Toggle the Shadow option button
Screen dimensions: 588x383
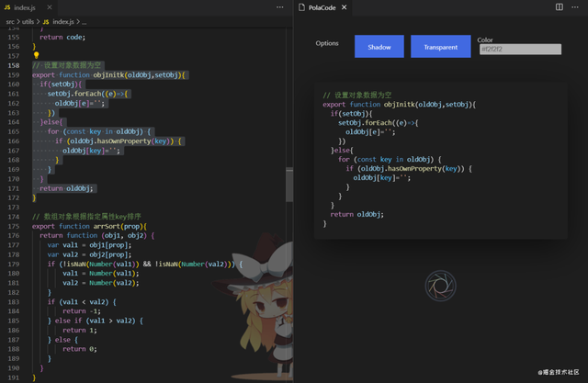tap(379, 47)
